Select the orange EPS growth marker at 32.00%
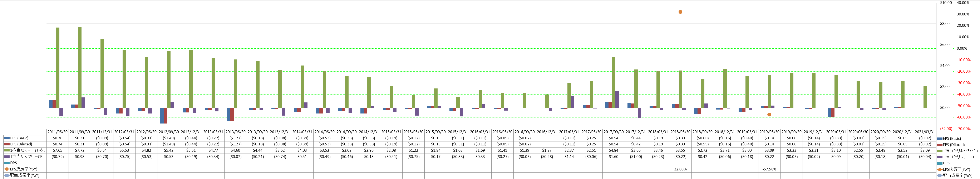This screenshot has height=179, width=980. click(680, 12)
